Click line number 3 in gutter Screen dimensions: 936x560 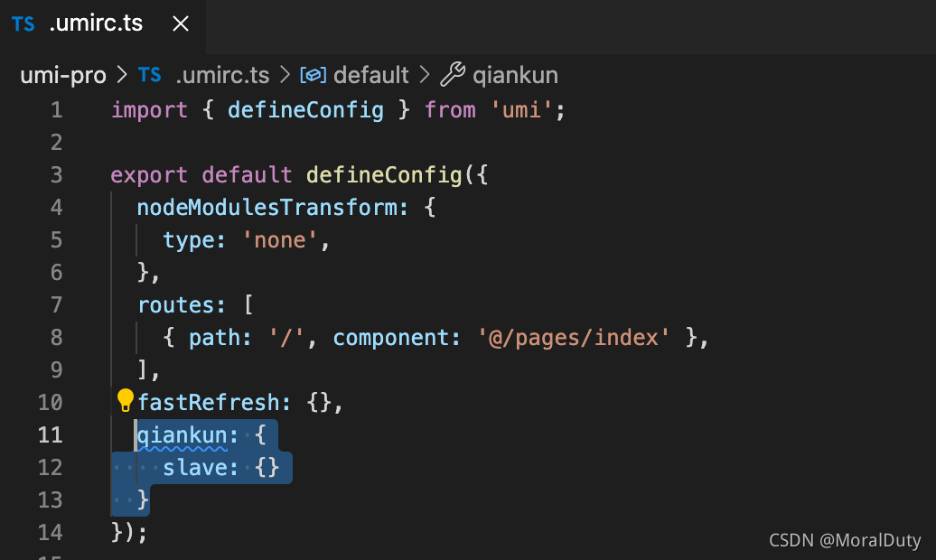click(x=57, y=175)
